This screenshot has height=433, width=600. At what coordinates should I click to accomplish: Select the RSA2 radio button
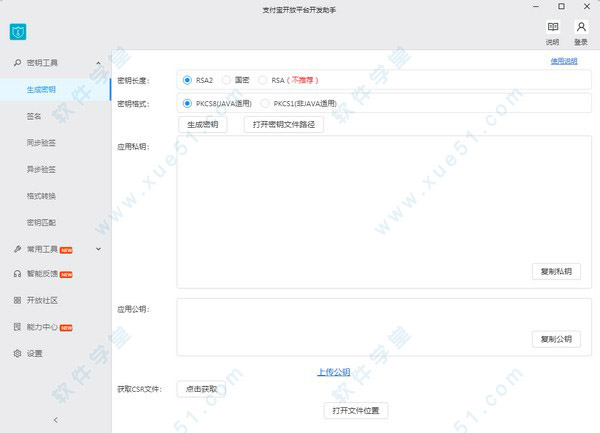click(187, 80)
